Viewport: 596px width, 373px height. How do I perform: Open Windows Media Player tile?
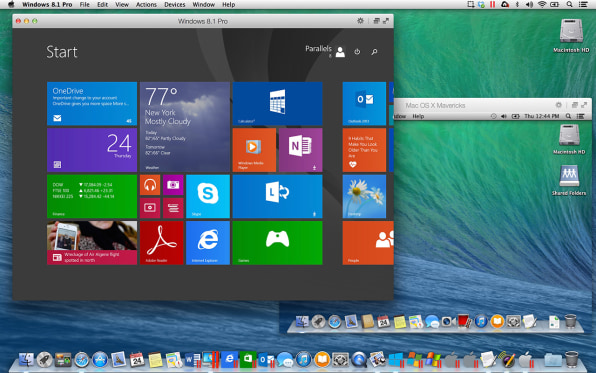click(x=254, y=150)
